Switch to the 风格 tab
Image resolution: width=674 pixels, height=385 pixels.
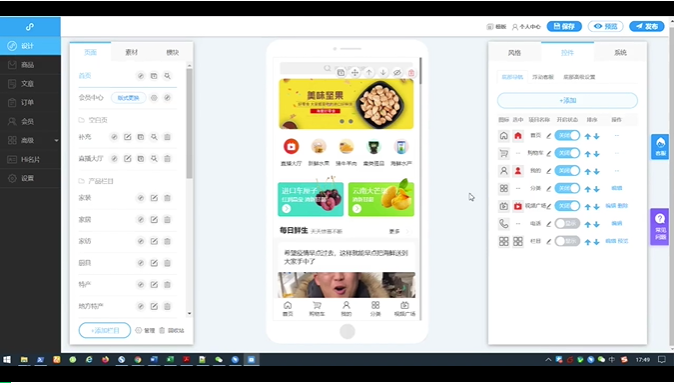(x=515, y=52)
